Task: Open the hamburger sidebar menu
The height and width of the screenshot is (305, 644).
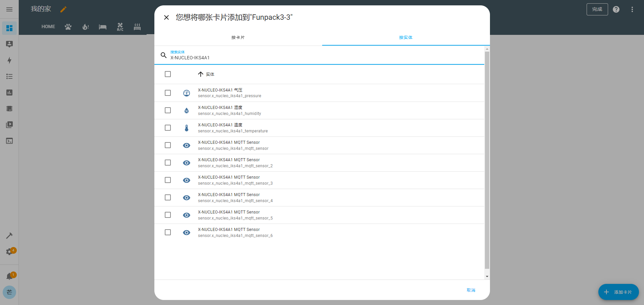Action: [9, 9]
